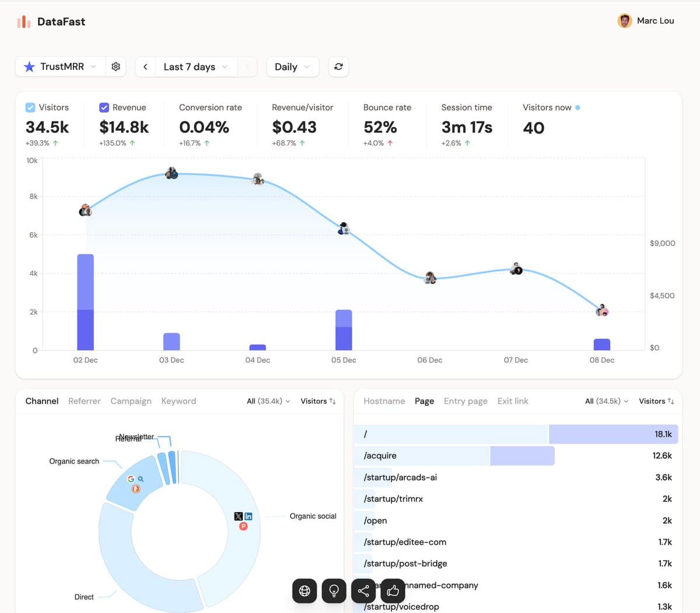
Task: Click the Product Hunt icon in donut chart
Action: tap(243, 526)
